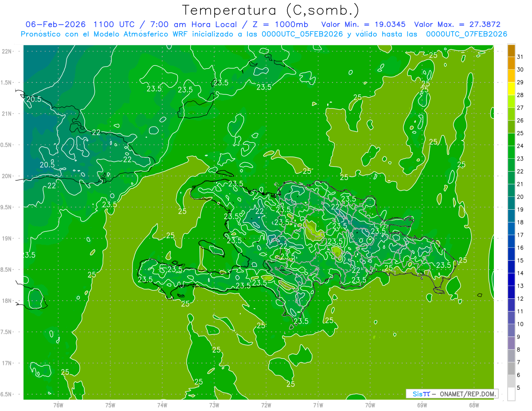Viewport: 532px width, 411px height.
Task: Click the 31 label on the color scale
Action: [520, 57]
